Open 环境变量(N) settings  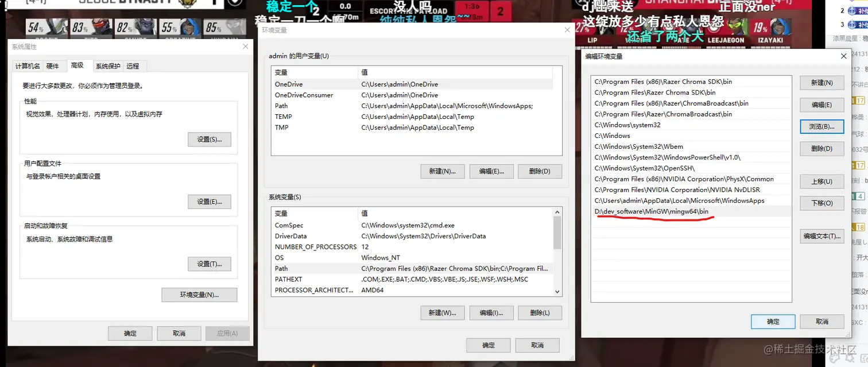tap(199, 294)
